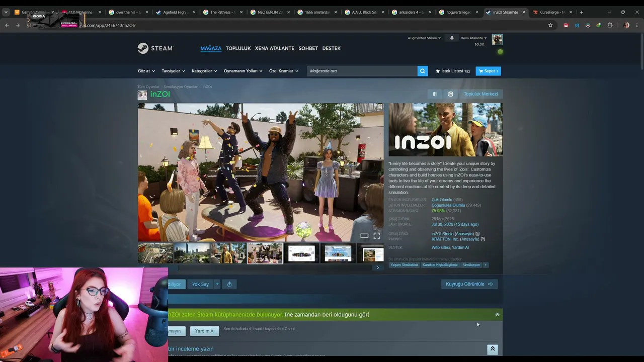Screen dimensions: 644x362
Task: Open the Steam notifications bell
Action: 452,38
